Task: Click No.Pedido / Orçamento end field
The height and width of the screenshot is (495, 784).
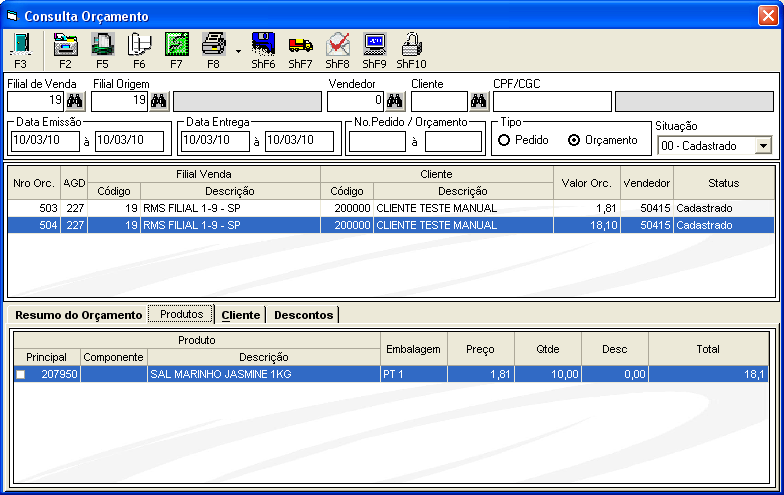Action: click(x=454, y=142)
